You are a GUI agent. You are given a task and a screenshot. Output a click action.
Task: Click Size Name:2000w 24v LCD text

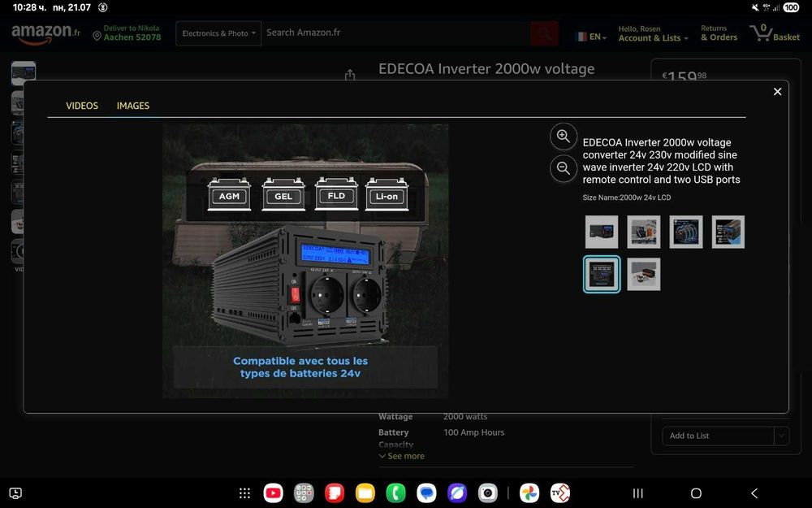(x=627, y=198)
